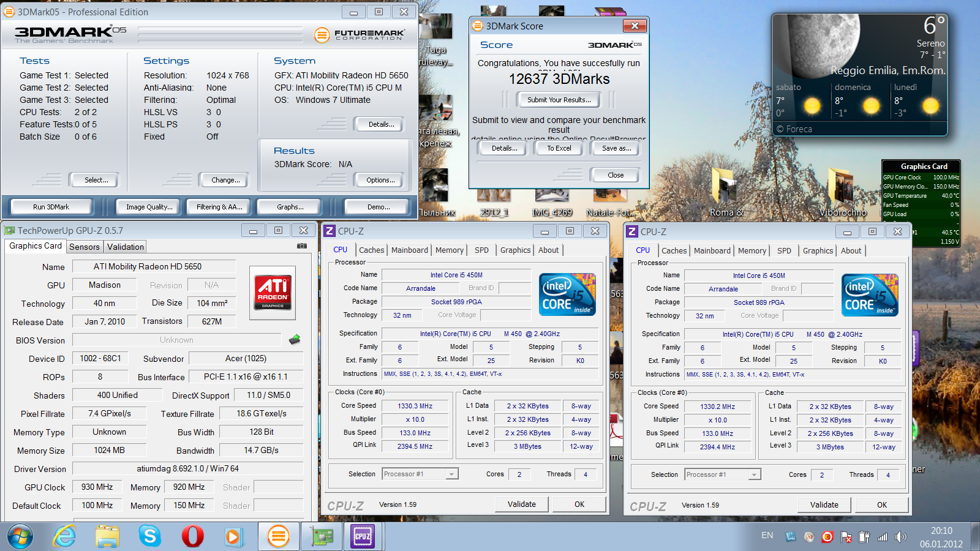Click Options... under Results
Viewport: 980px width, 551px height.
(380, 180)
